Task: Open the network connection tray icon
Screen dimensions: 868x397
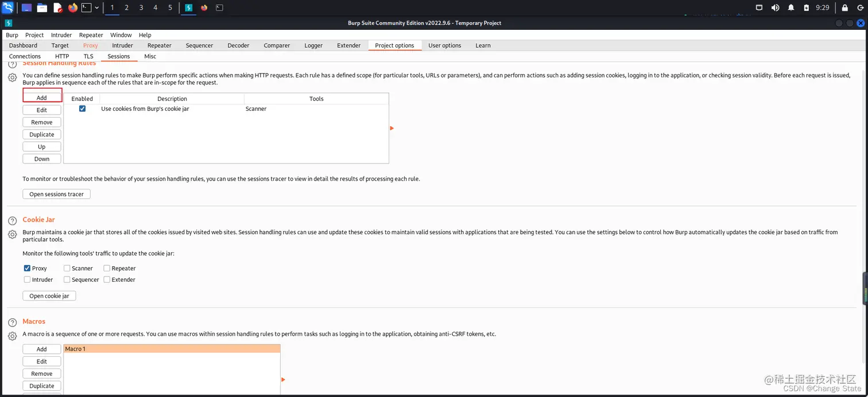Action: [759, 7]
